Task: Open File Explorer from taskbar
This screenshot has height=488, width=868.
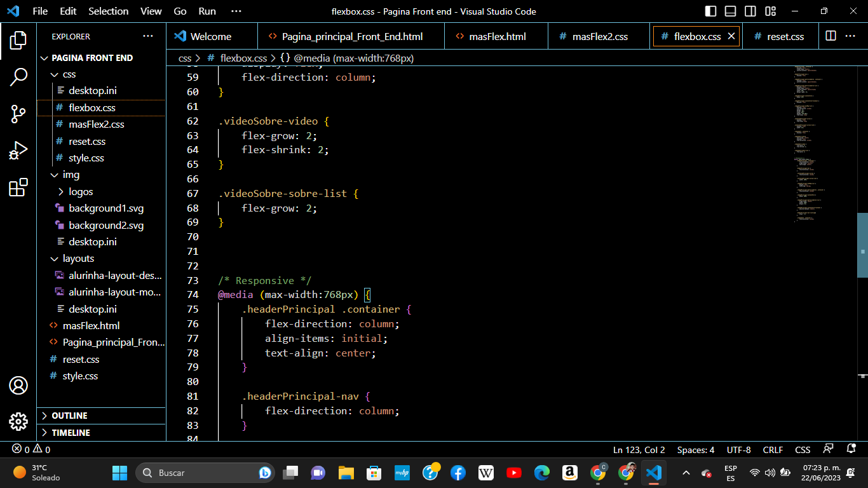Action: tap(346, 473)
